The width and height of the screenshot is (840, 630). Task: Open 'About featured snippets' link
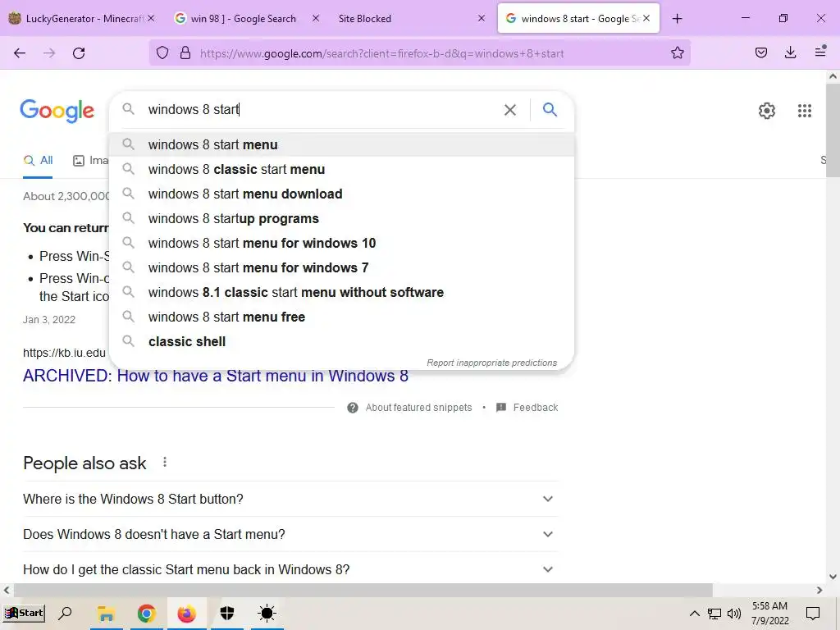[418, 408]
